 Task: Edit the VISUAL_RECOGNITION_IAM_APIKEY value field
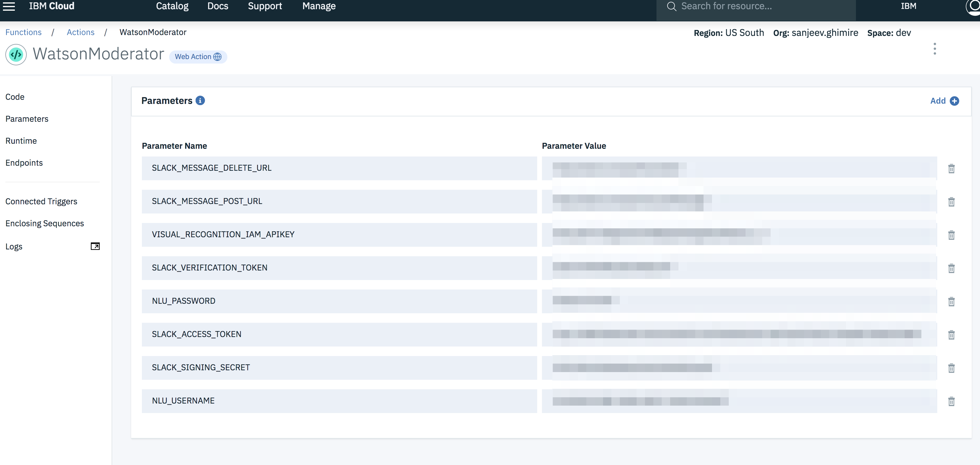739,235
